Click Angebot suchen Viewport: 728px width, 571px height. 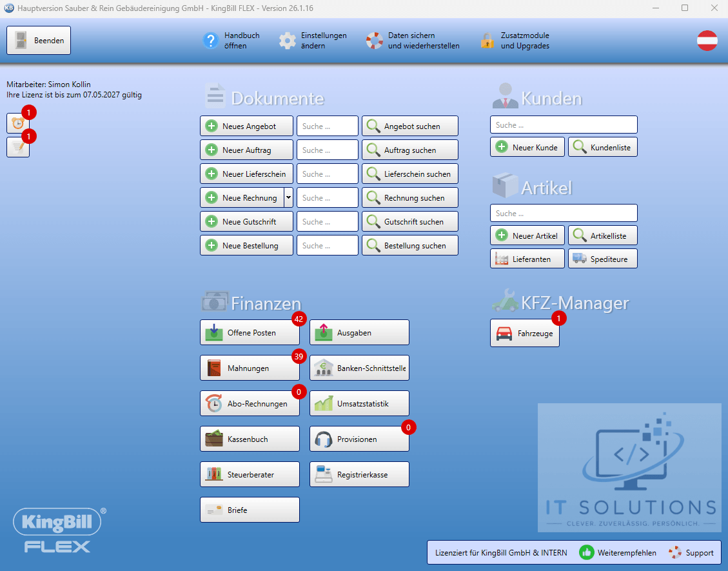click(410, 126)
